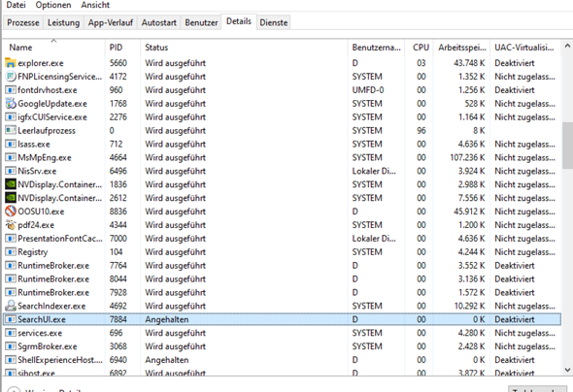The height and width of the screenshot is (392, 573).
Task: Click the pdf24.exe icon
Action: [x=11, y=225]
